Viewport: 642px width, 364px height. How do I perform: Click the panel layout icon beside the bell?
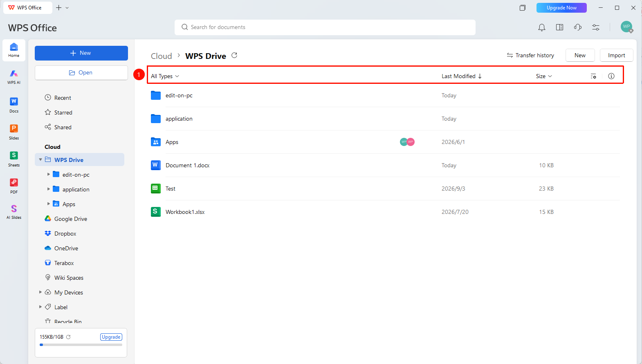pyautogui.click(x=560, y=27)
